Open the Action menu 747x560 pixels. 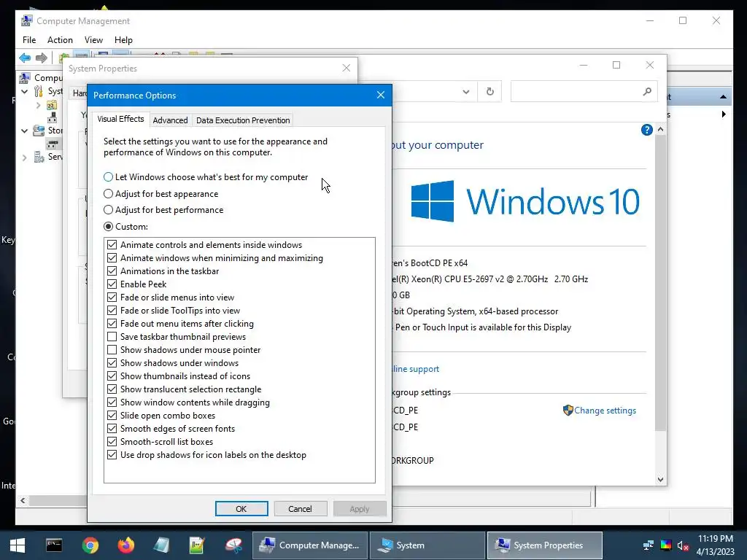click(60, 40)
